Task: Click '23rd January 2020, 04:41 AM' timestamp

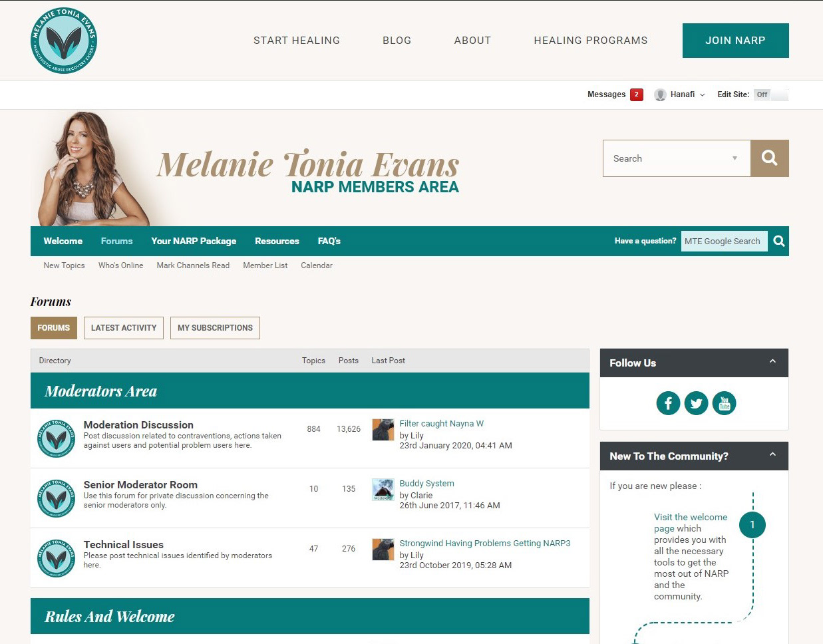Action: (x=456, y=446)
